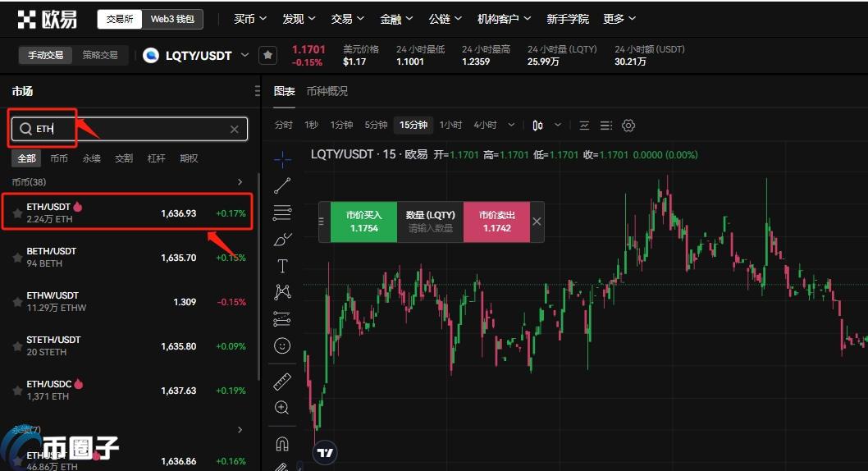Click the TradingView logo
868x471 pixels.
coord(325,453)
